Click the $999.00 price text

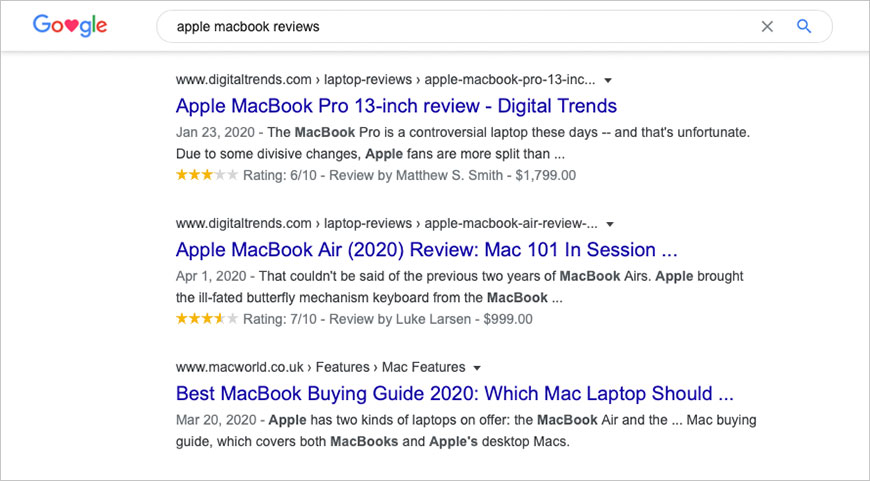(x=508, y=319)
